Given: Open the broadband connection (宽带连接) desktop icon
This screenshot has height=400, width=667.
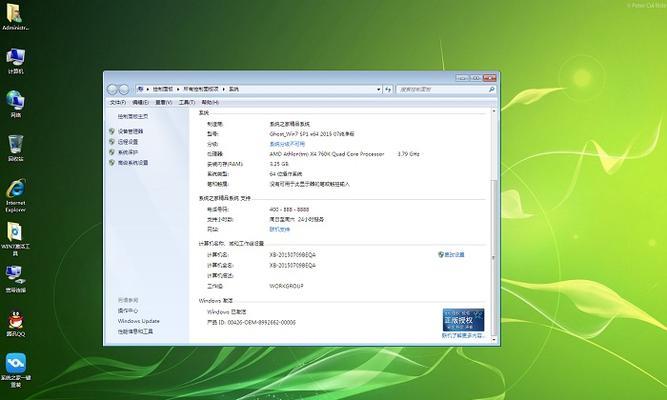Looking at the screenshot, I should point(15,280).
